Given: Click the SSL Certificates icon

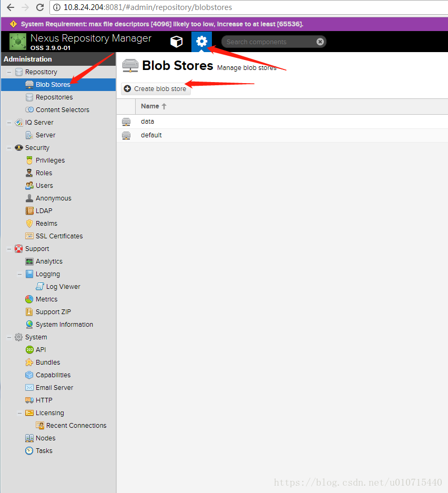Looking at the screenshot, I should [x=29, y=236].
